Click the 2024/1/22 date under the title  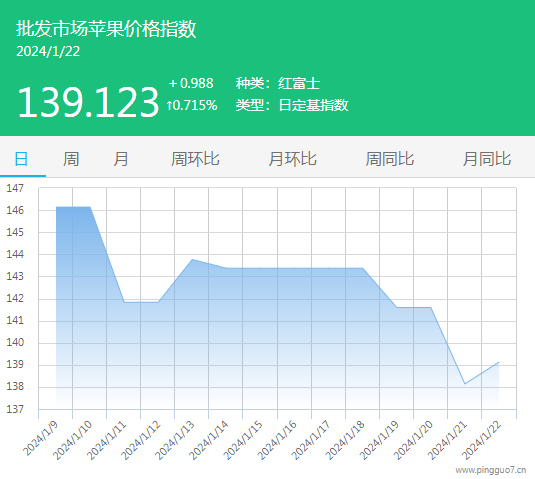(48, 52)
